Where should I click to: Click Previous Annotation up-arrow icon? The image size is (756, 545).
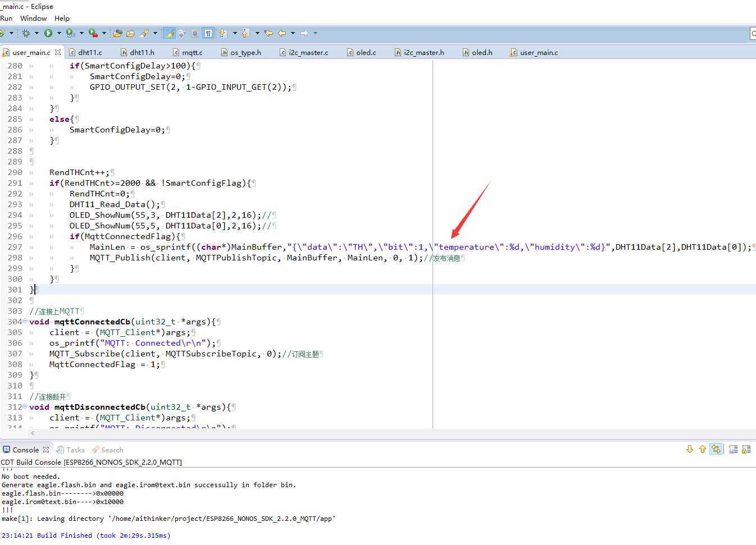(x=245, y=33)
